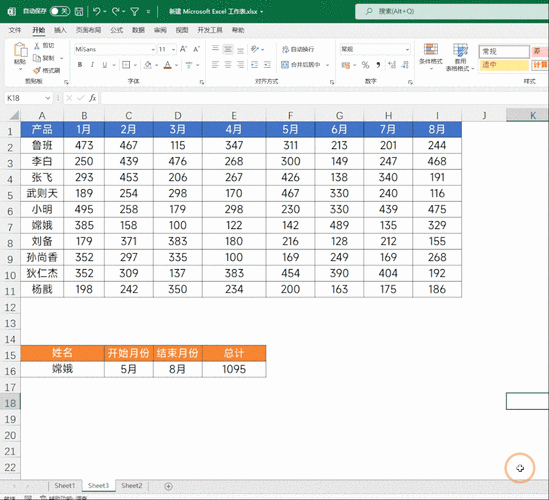Click the Merge and Center icon
Viewport: 549px width, 500px height.
[x=285, y=64]
